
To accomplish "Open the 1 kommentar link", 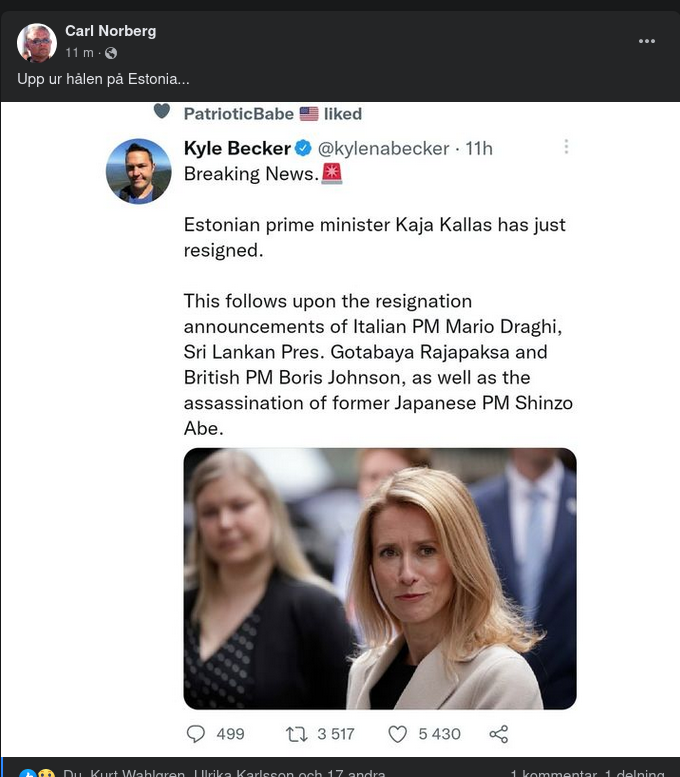I will 553,773.
